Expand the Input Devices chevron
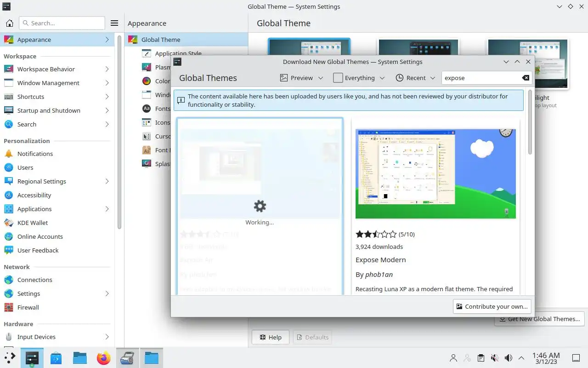The width and height of the screenshot is (588, 368). (x=107, y=337)
